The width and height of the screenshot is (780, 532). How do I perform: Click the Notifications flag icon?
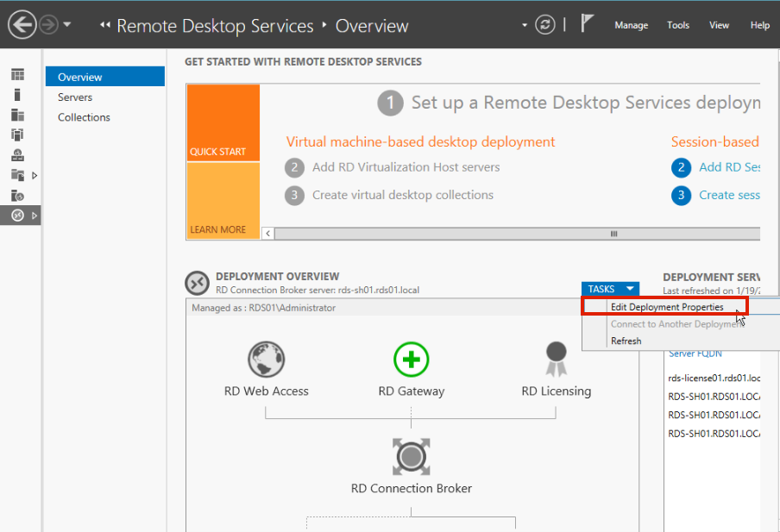point(588,24)
